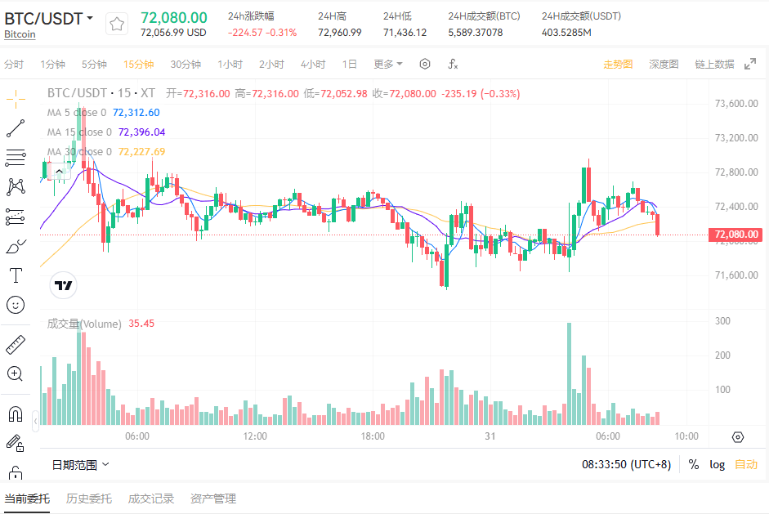Screen dimensions: 769x532
Task: Open the emoji sticker tool
Action: coord(15,305)
